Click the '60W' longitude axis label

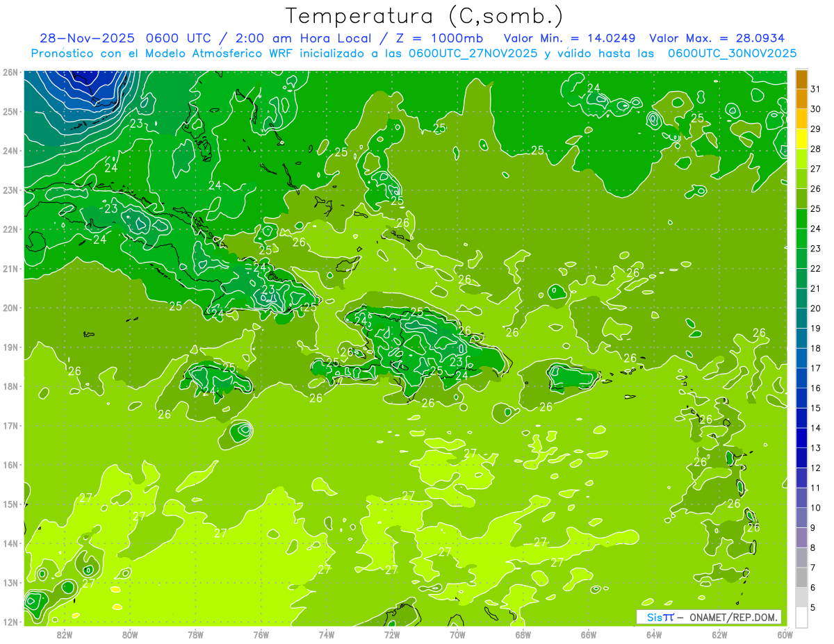pos(785,634)
